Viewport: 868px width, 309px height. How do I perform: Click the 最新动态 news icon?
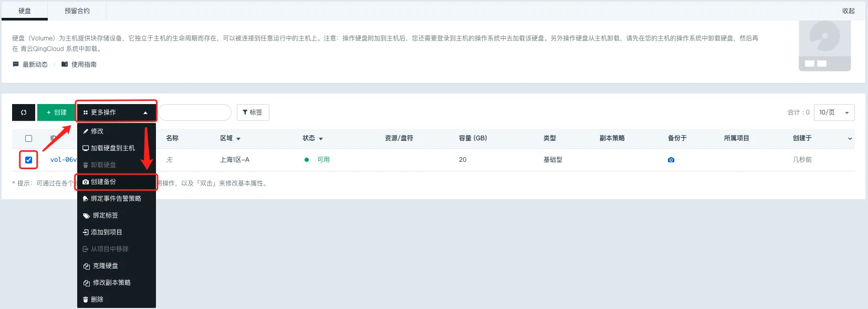16,64
